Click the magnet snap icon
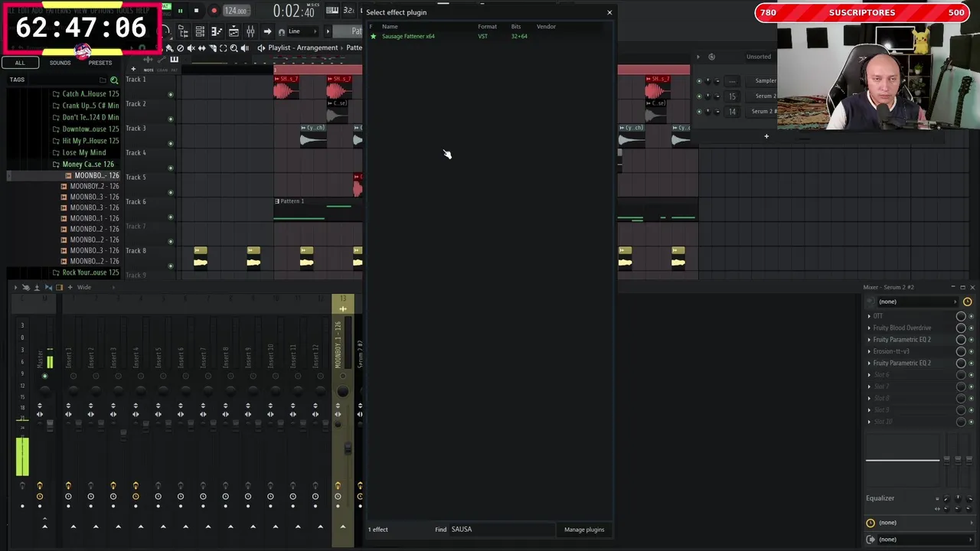The image size is (980, 551). (x=282, y=31)
